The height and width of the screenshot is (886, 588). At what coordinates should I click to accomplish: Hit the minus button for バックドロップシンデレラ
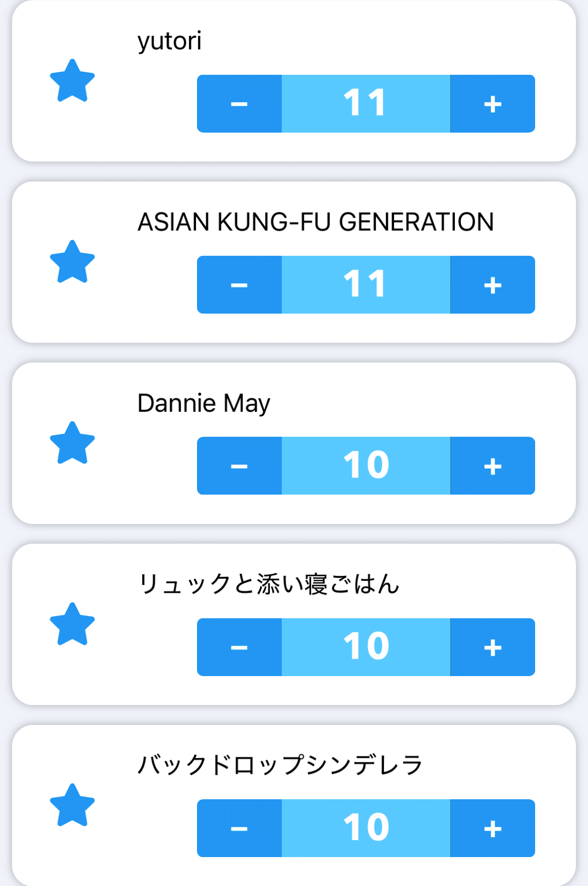point(239,828)
